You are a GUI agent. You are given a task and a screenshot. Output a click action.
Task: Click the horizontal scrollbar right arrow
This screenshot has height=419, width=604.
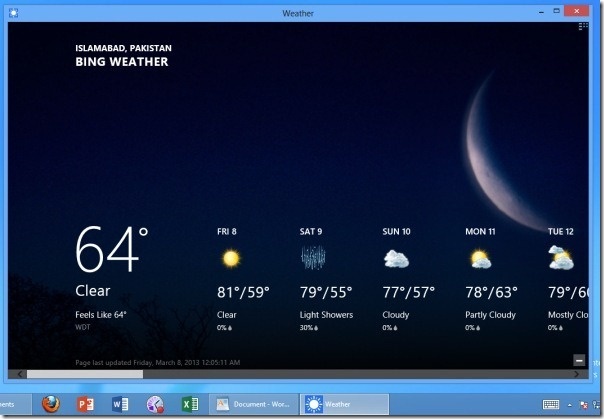tap(577, 374)
